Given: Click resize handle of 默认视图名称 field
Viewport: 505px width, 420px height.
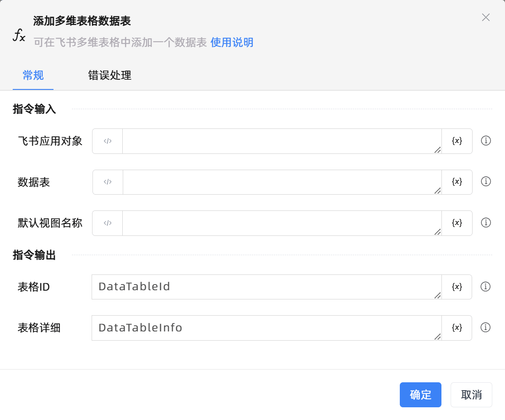Looking at the screenshot, I should (437, 232).
